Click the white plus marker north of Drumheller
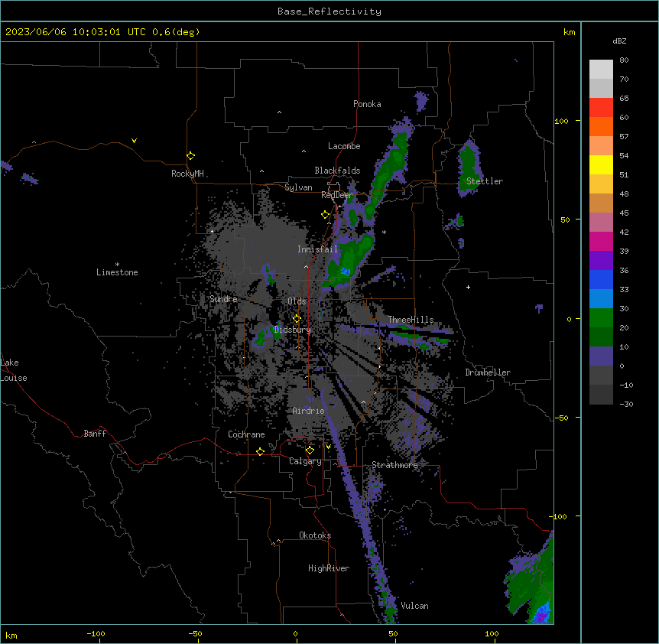This screenshot has height=644, width=659. (468, 287)
